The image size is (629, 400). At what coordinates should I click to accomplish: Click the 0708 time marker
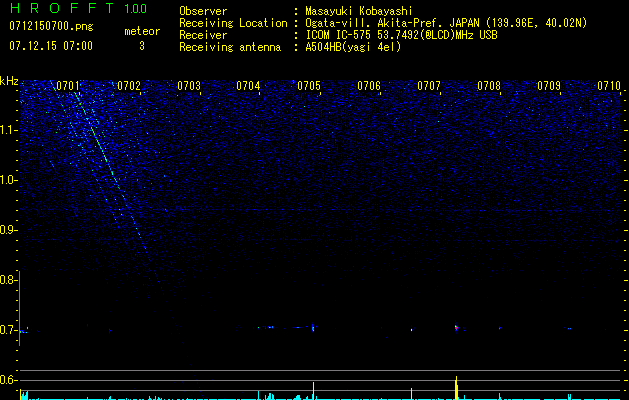pos(489,86)
